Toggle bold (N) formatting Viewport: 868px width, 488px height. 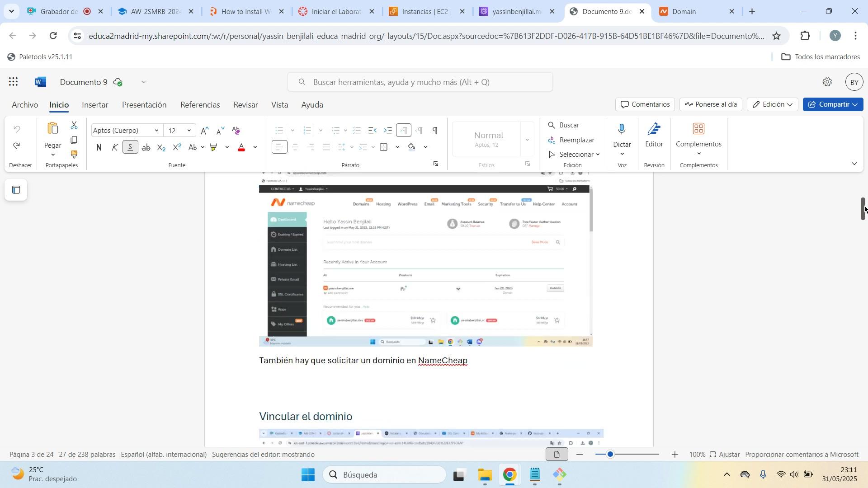pos(99,147)
